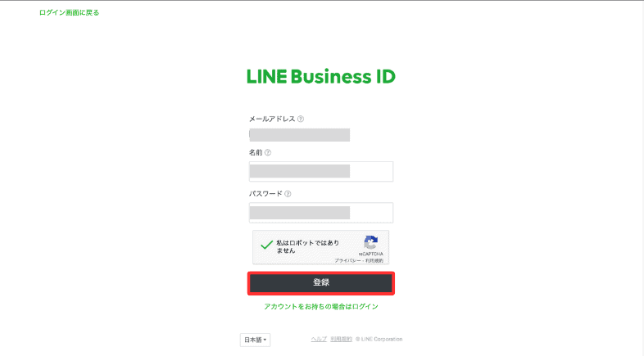Focus the パスワード input field

tap(320, 213)
